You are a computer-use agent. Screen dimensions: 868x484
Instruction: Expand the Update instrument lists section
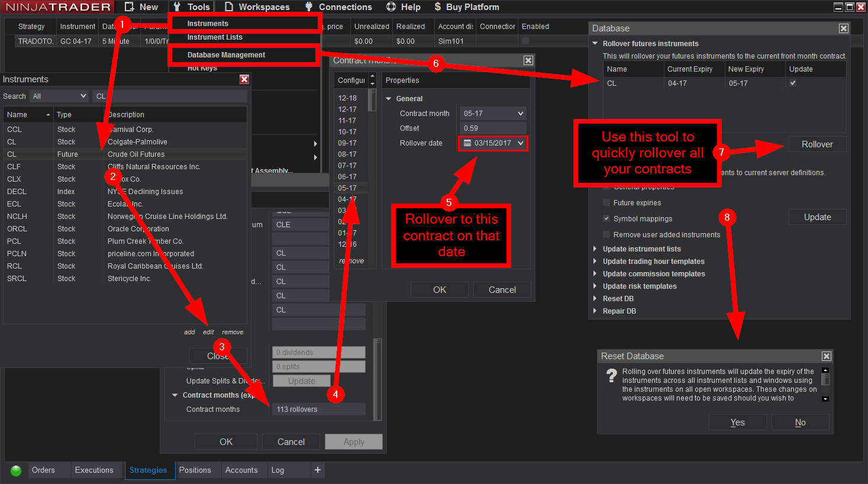click(x=595, y=249)
